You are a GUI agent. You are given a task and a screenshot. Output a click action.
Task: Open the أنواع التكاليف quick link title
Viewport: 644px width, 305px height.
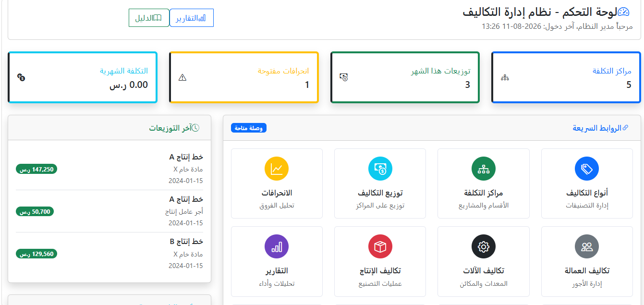coord(587,193)
